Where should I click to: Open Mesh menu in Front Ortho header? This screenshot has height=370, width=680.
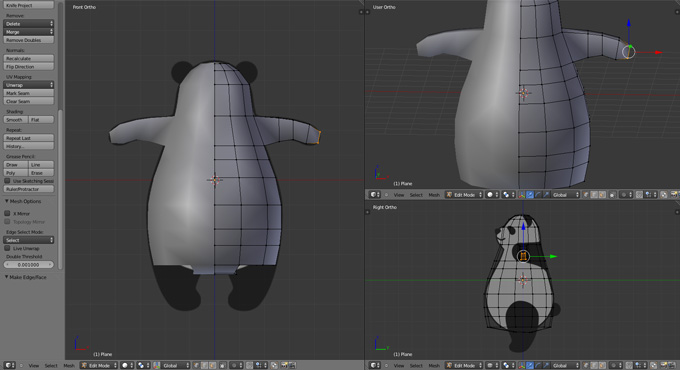click(x=69, y=365)
